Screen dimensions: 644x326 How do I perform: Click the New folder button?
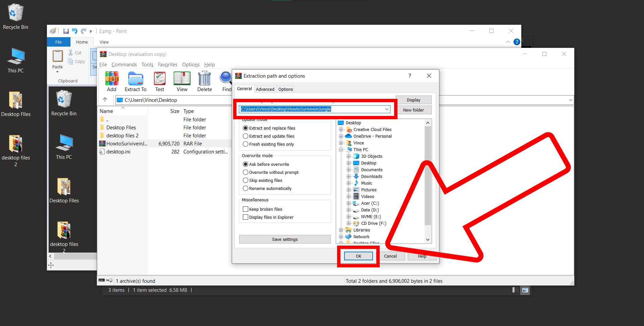414,110
